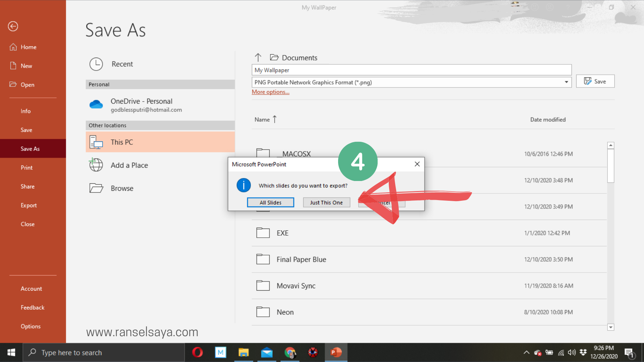This screenshot has height=362, width=644.
Task: Click the Add a Place globe icon
Action: tap(96, 165)
